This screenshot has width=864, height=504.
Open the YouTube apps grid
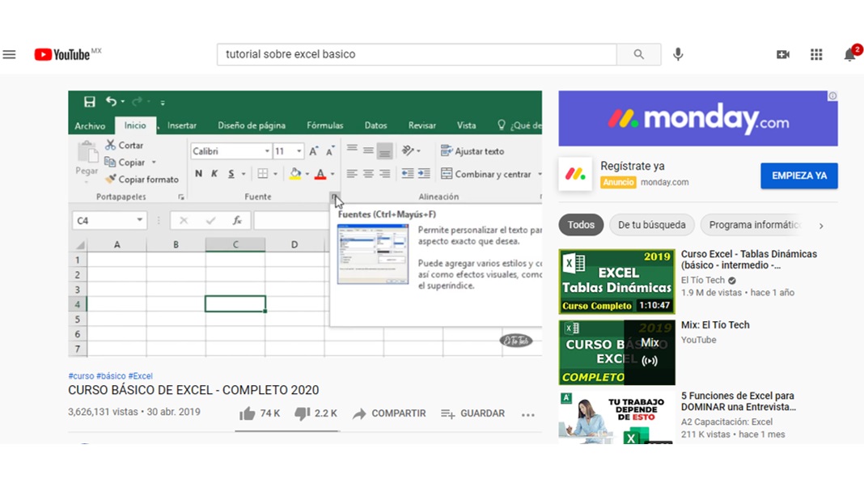[x=816, y=54]
